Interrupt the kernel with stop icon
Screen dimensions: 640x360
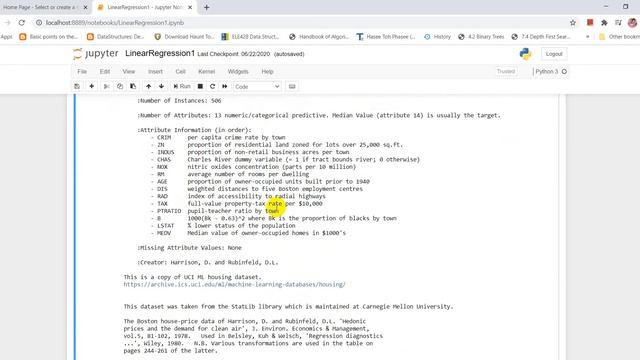coord(200,87)
